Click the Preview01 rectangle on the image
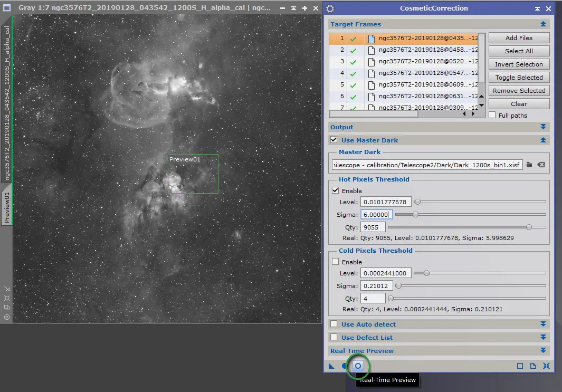This screenshot has height=392, width=562. (193, 174)
